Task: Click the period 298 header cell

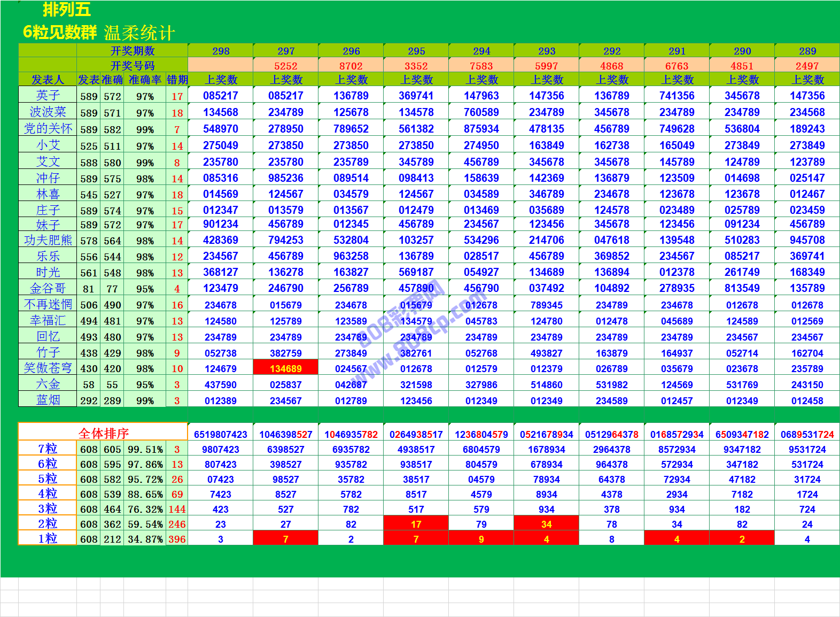Action: (220, 51)
